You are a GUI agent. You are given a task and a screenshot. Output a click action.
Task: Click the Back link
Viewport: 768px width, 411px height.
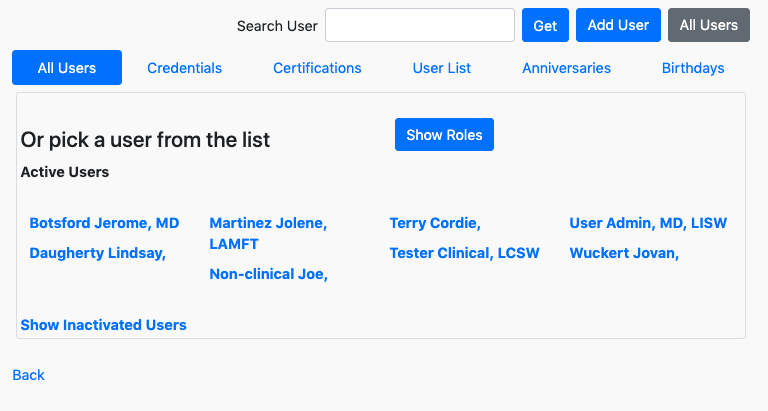[28, 375]
